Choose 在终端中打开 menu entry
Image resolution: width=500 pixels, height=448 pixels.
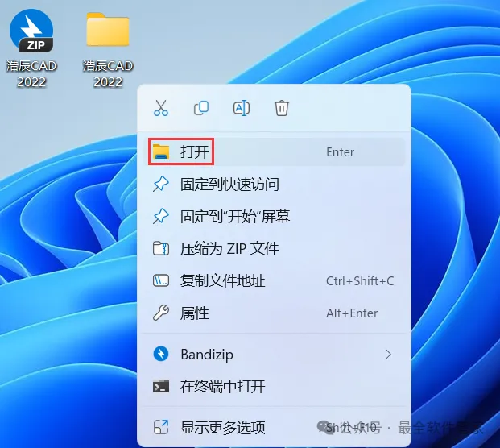tap(275, 387)
